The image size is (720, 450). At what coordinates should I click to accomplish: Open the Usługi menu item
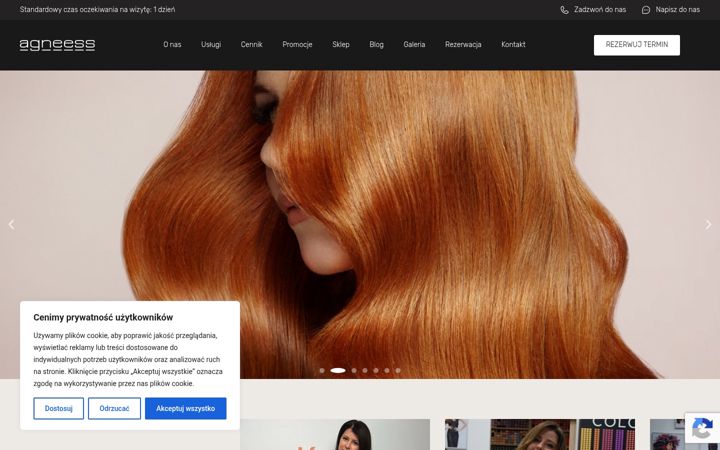(x=211, y=45)
